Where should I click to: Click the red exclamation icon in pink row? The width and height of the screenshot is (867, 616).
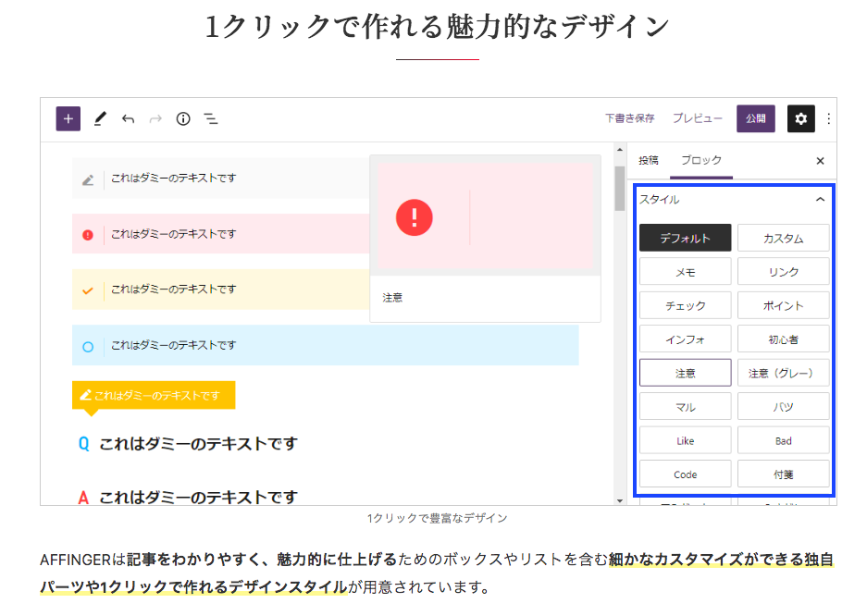[x=87, y=235]
